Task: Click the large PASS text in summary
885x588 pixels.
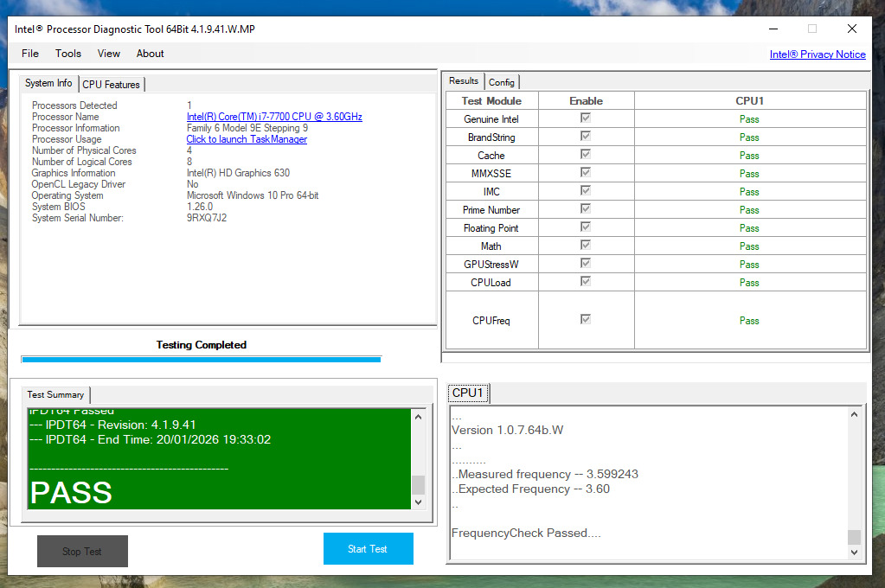Action: click(71, 493)
